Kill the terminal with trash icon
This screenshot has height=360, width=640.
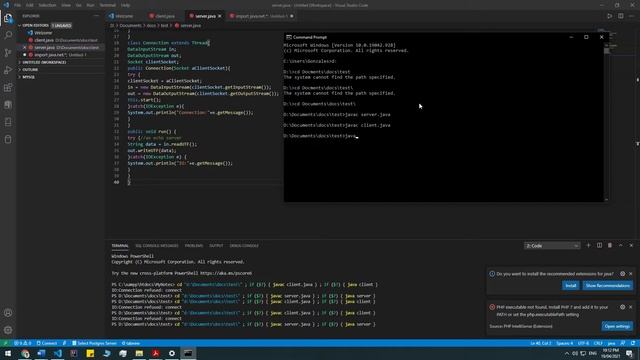(x=610, y=245)
